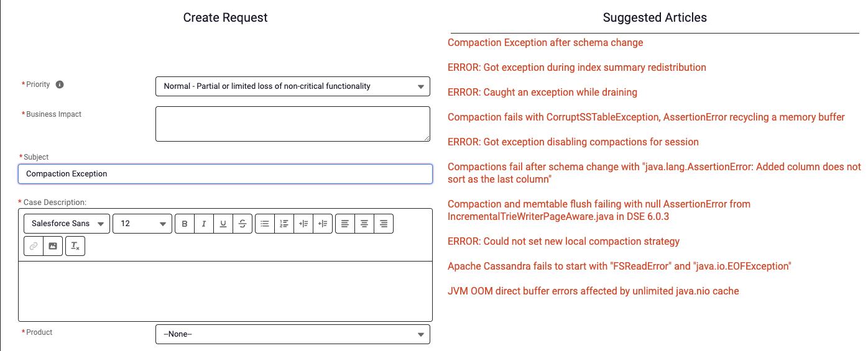This screenshot has width=868, height=351.
Task: Open the Salesforce Sans font dropdown
Action: click(x=67, y=224)
